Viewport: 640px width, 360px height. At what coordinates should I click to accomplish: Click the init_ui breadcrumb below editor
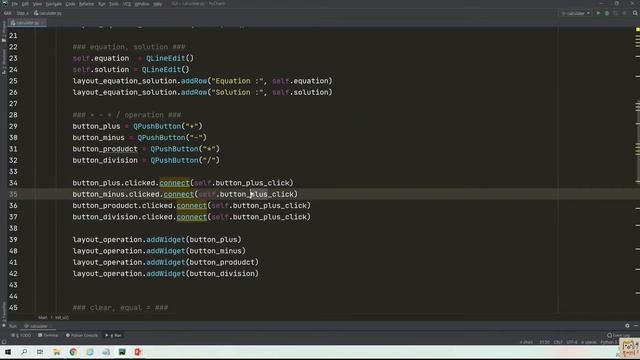(62, 317)
